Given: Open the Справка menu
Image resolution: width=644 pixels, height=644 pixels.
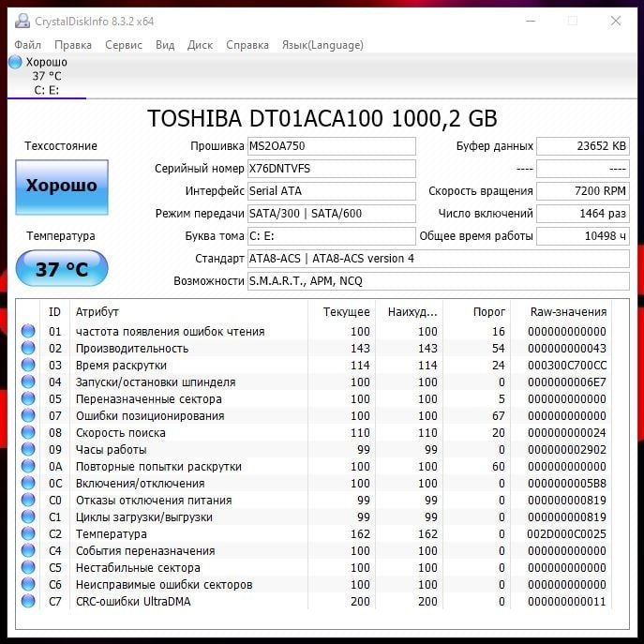Looking at the screenshot, I should click(x=247, y=45).
